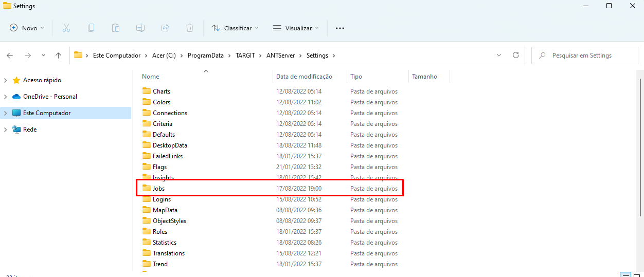Switch to details view icon in status bar
This screenshot has height=277, width=644.
point(625,275)
